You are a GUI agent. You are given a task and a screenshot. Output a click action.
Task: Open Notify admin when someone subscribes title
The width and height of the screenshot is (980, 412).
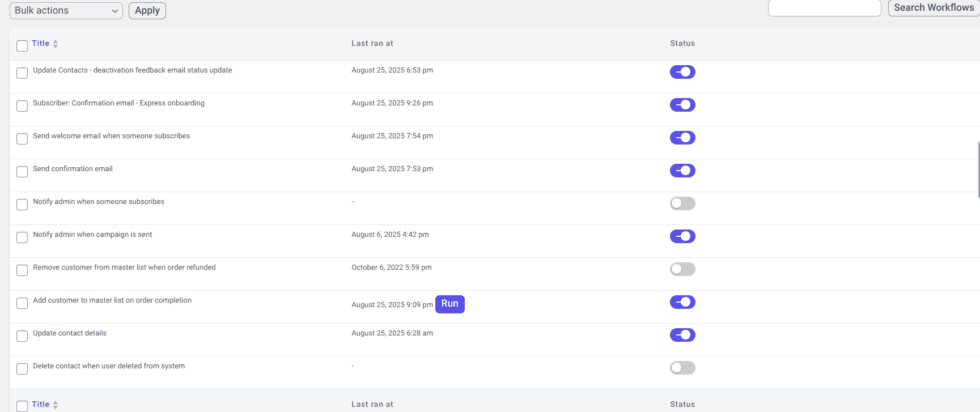pos(99,202)
